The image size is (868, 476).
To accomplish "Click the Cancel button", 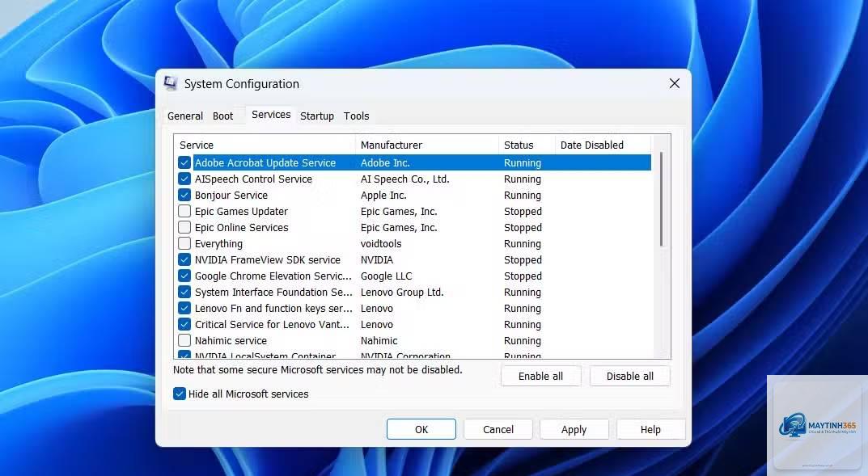I will (x=498, y=429).
